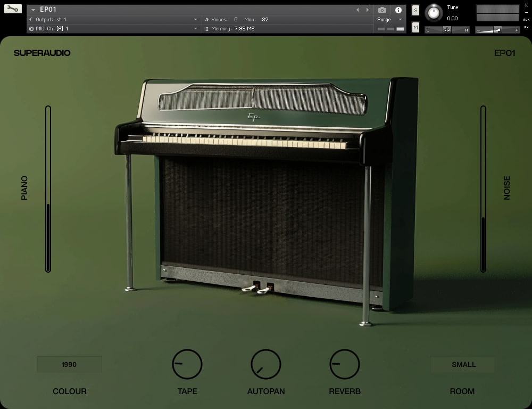Expand the EP01 instrument name dropdown arrow
Image resolution: width=532 pixels, height=409 pixels.
point(34,10)
